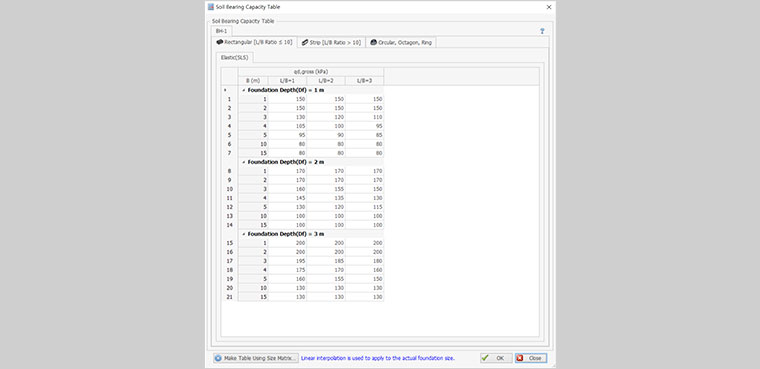Select row number 14 header
Viewport: 760px width, 369px height.
pyautogui.click(x=229, y=225)
